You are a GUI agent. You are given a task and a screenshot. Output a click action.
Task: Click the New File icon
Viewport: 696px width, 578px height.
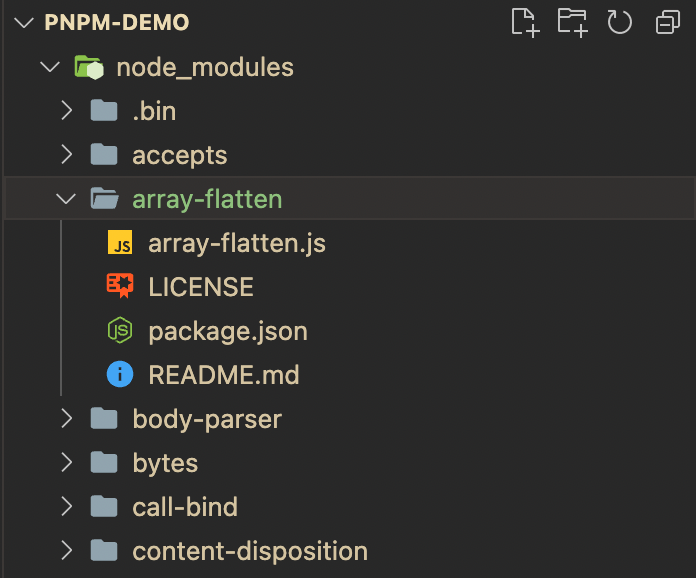pos(526,22)
